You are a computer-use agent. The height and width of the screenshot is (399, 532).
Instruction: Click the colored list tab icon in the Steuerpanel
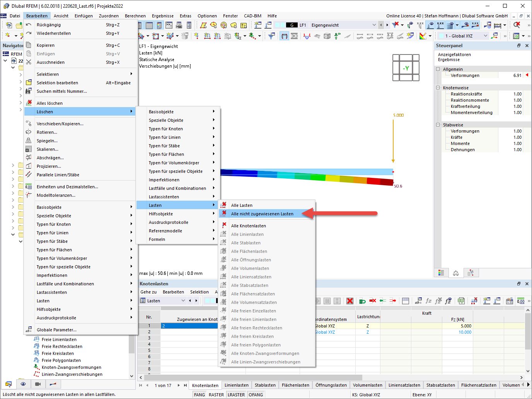click(x=441, y=273)
